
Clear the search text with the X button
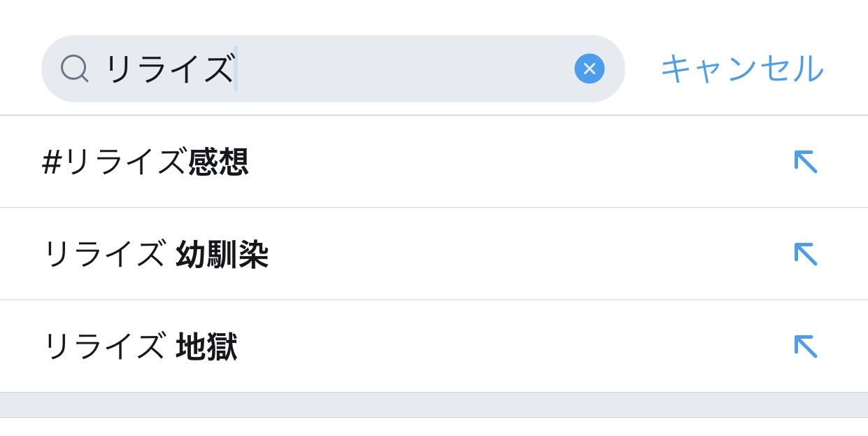click(x=589, y=69)
